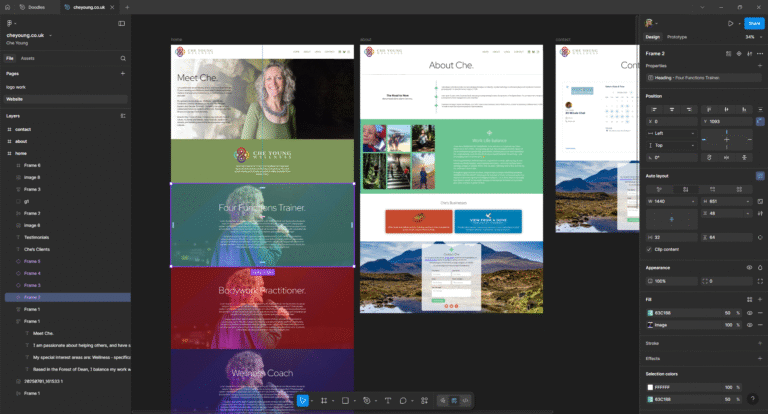
Task: Open fill styles grid icon
Action: pos(749,299)
